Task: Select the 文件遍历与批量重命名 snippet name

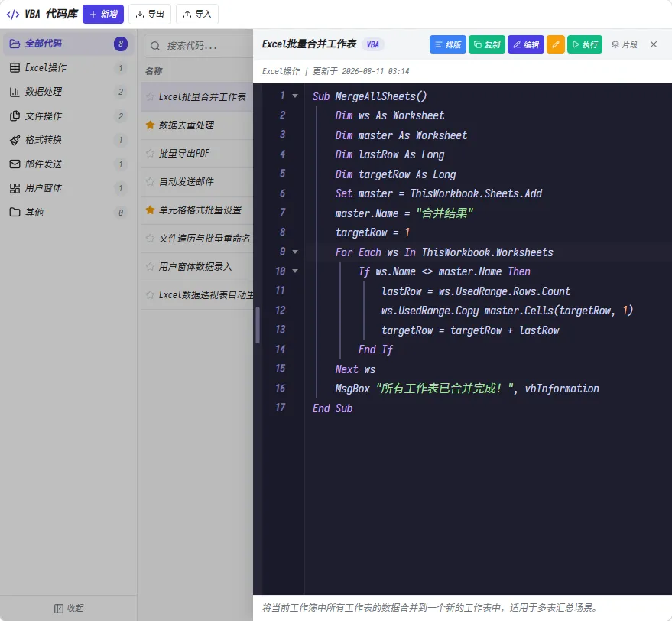Action: tap(204, 239)
